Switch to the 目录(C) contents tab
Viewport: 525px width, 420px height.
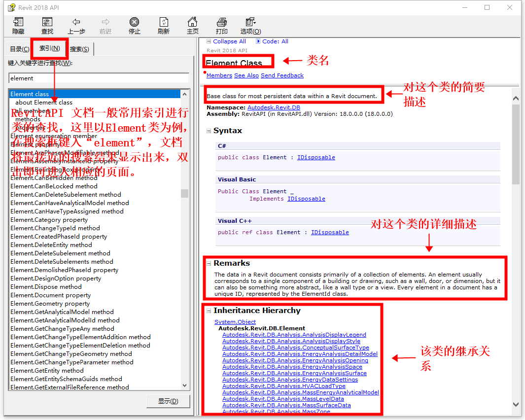coord(19,49)
